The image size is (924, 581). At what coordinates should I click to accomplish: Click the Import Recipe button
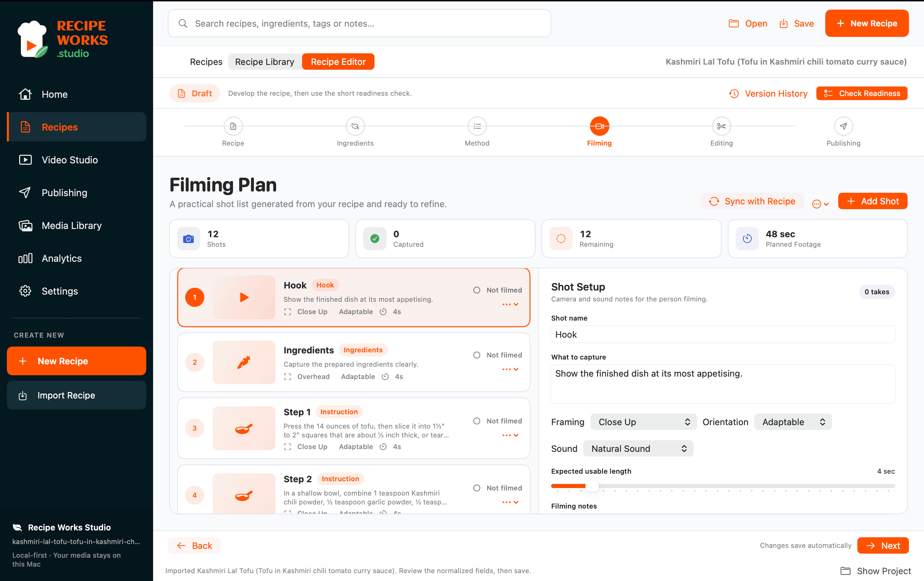click(x=76, y=395)
